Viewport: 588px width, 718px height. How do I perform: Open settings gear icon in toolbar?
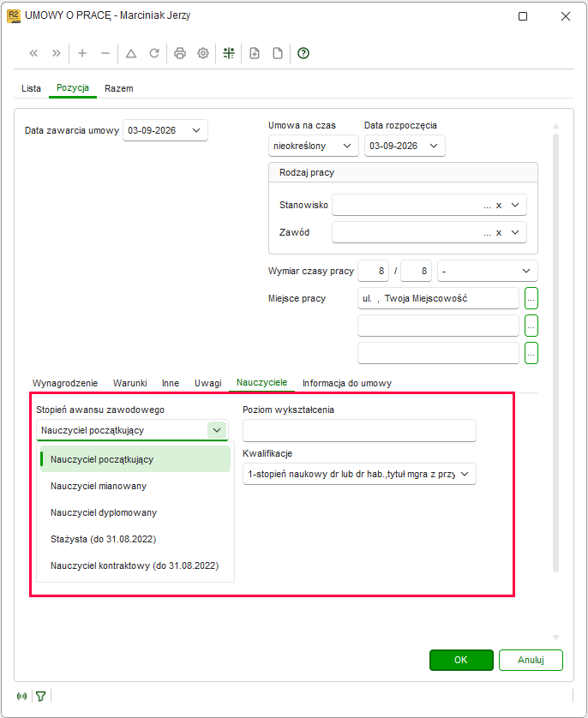(203, 53)
